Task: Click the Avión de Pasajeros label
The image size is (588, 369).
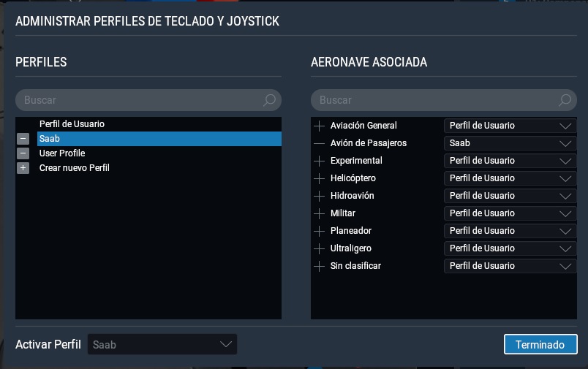Action: 369,143
